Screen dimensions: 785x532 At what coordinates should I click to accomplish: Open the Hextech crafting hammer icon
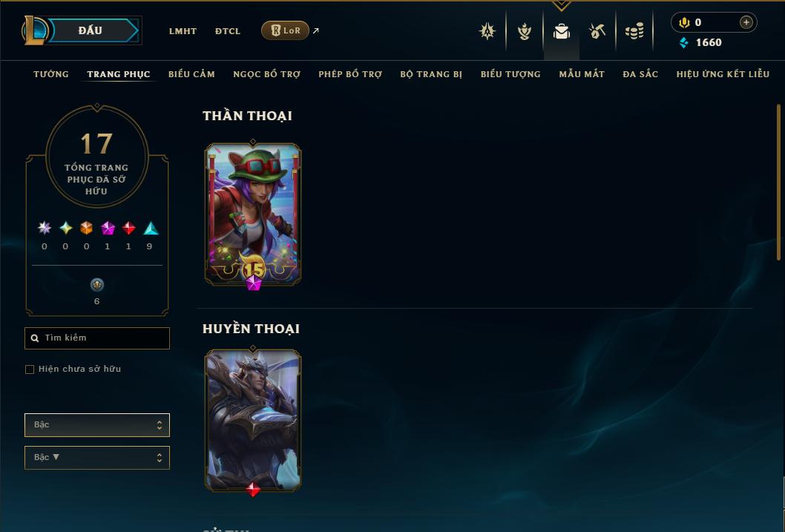pyautogui.click(x=597, y=31)
